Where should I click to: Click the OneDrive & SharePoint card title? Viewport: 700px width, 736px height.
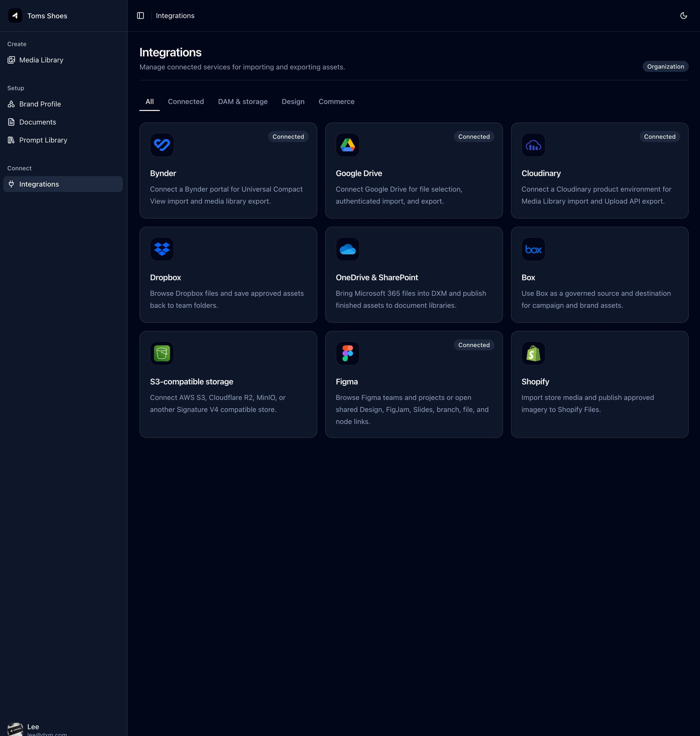coord(377,277)
